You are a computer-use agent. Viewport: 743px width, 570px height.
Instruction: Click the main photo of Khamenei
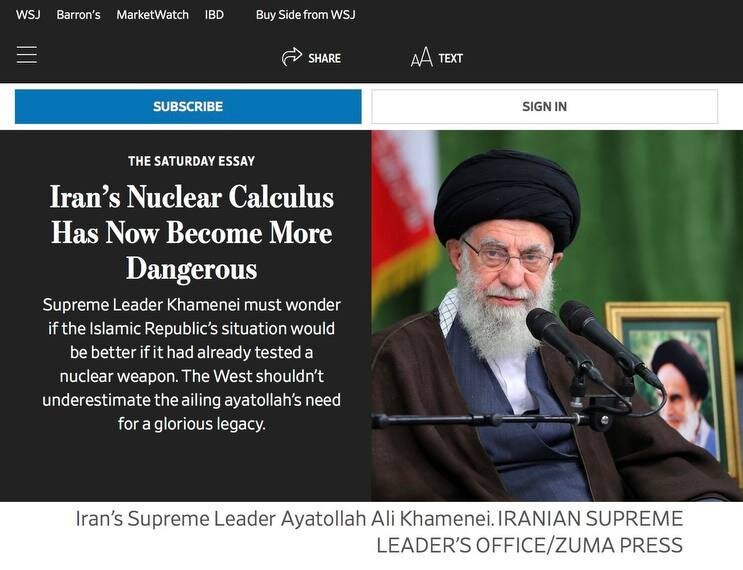coord(557,316)
